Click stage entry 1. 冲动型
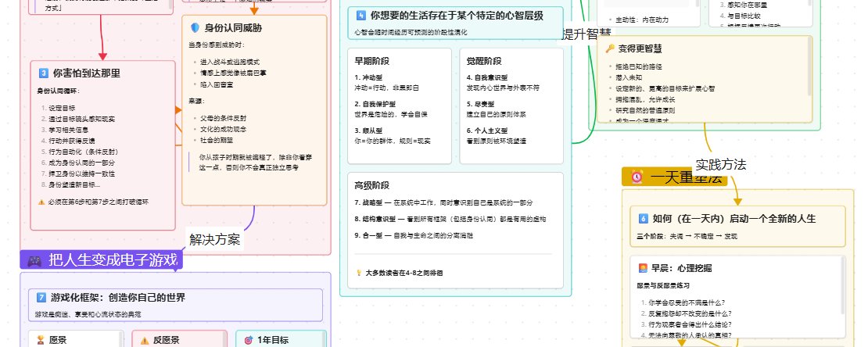 coord(368,78)
